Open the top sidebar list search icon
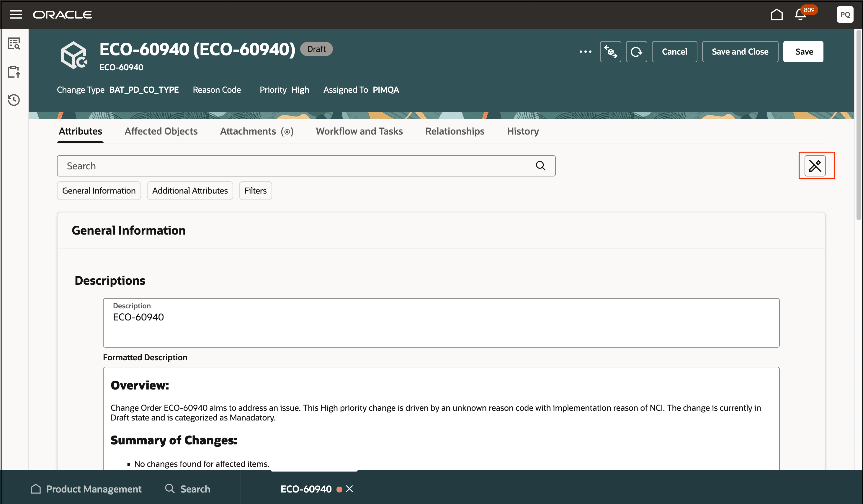 tap(14, 43)
